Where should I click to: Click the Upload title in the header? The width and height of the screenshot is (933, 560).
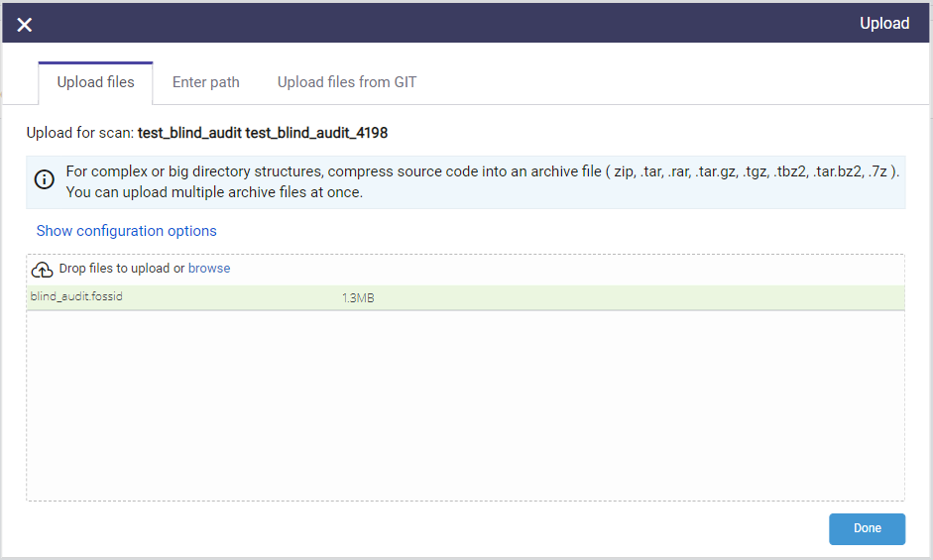pos(884,24)
